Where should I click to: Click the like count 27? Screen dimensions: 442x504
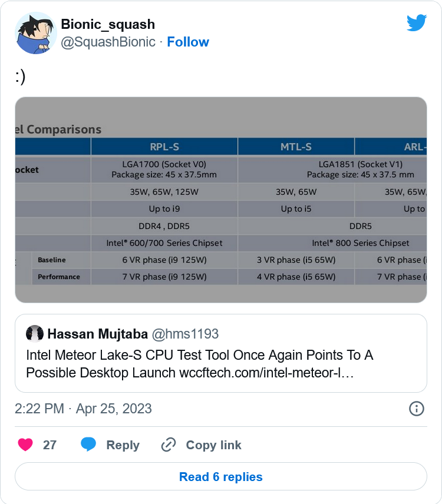50,445
